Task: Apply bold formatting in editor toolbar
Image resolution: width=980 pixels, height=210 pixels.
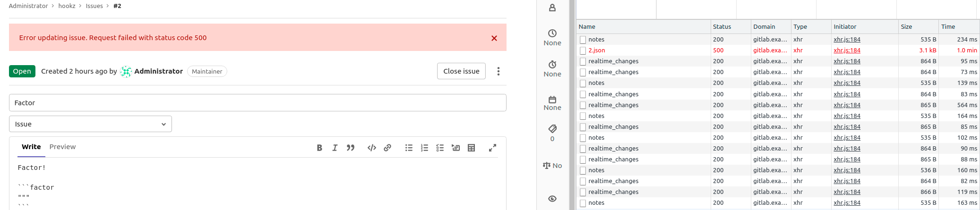Action: [x=319, y=148]
